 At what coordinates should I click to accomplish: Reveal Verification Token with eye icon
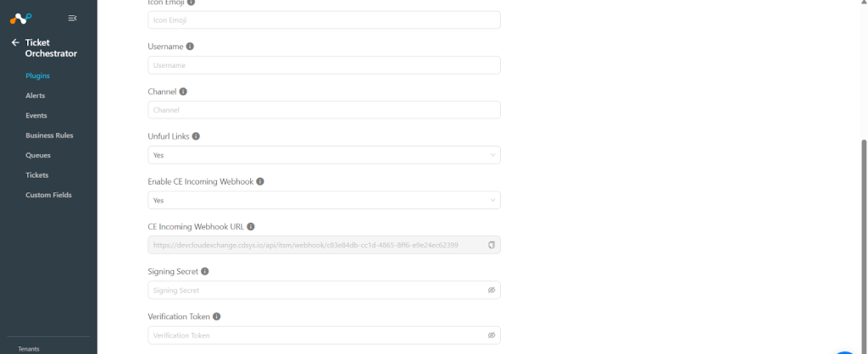coord(491,335)
